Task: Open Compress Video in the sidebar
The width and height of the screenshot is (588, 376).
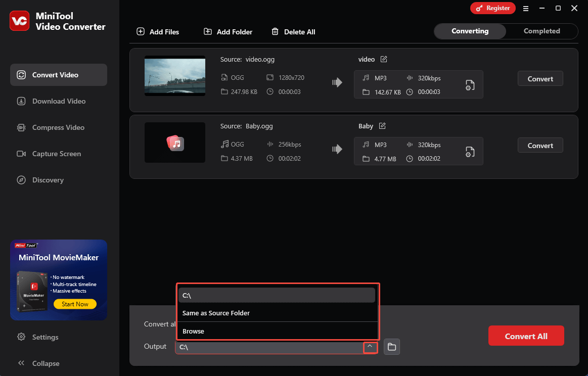Action: pos(59,127)
